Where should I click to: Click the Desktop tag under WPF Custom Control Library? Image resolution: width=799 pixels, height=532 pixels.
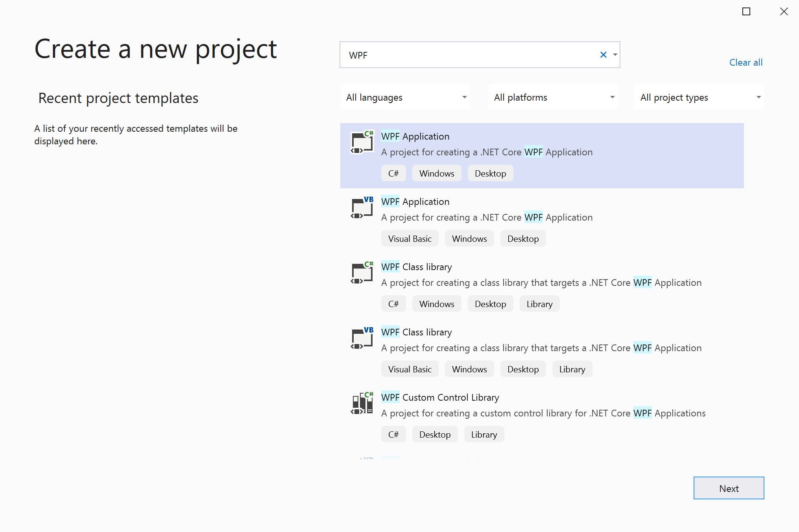(435, 434)
